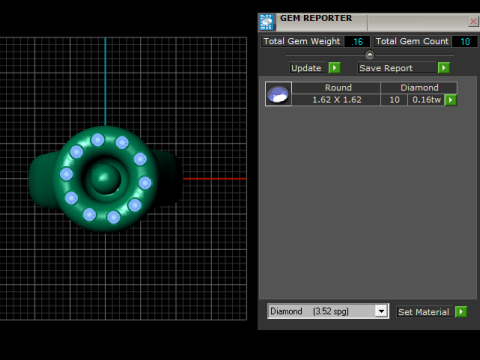Click the Update button label
The width and height of the screenshot is (480, 360).
pyautogui.click(x=306, y=68)
